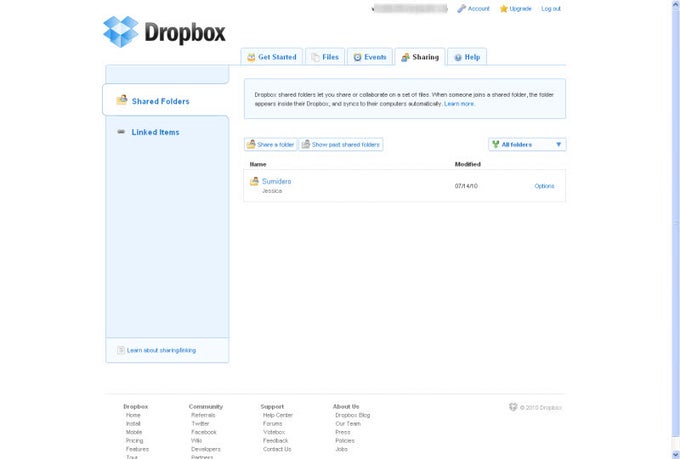Viewport: 680px width, 459px height.
Task: Click the Account wrench icon
Action: (x=461, y=9)
